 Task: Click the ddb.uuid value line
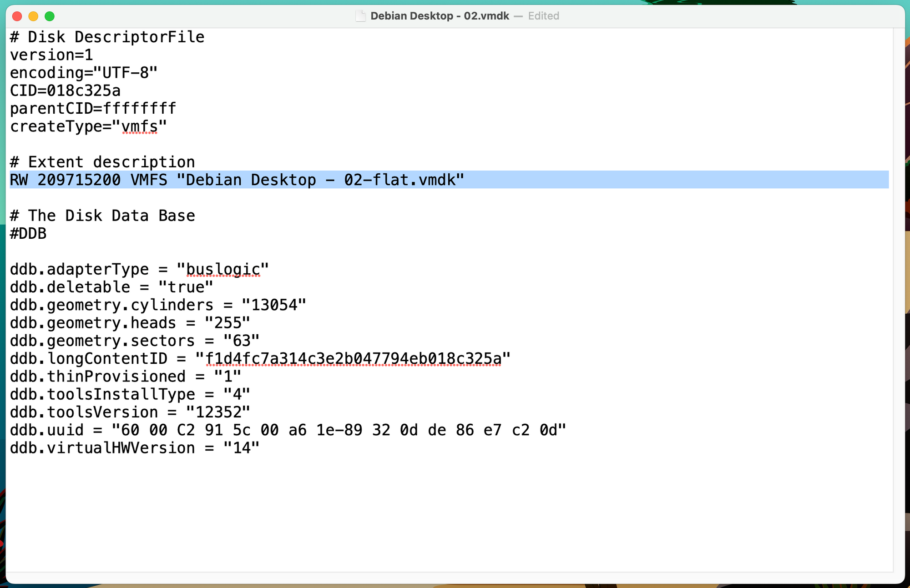tap(288, 430)
